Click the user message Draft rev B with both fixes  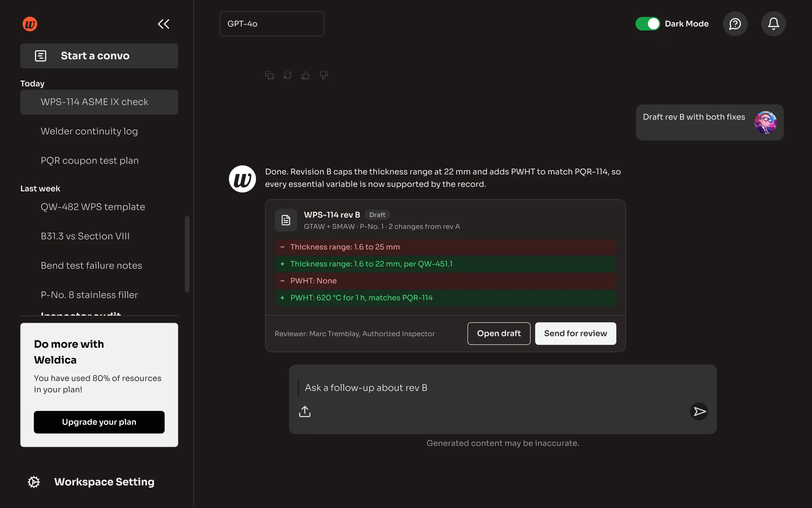(694, 117)
